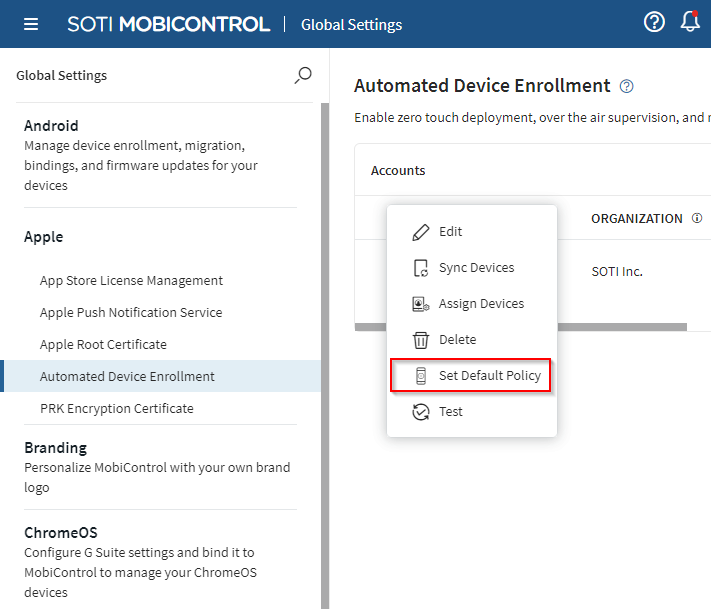Open the hamburger main menu
This screenshot has width=711, height=609.
[x=31, y=24]
